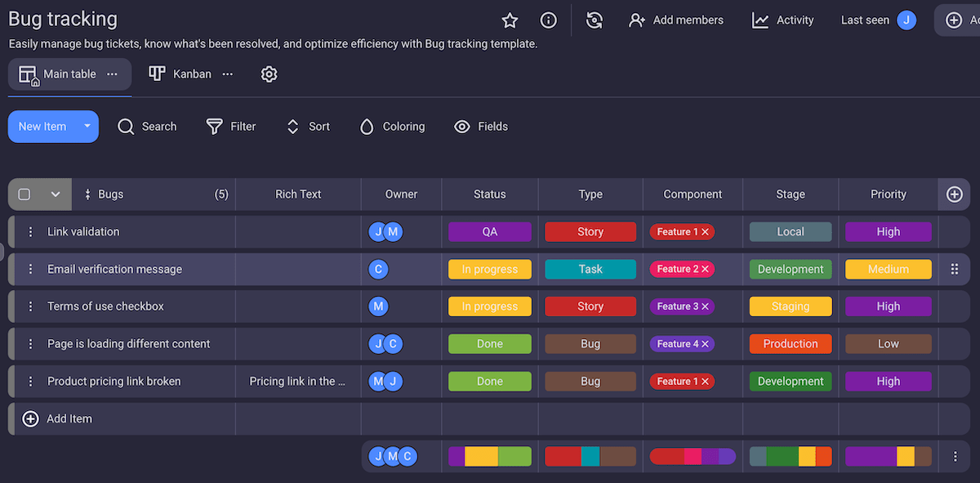Open the Rich Text cell for Product pricing
This screenshot has width=980, height=483.
click(x=298, y=382)
